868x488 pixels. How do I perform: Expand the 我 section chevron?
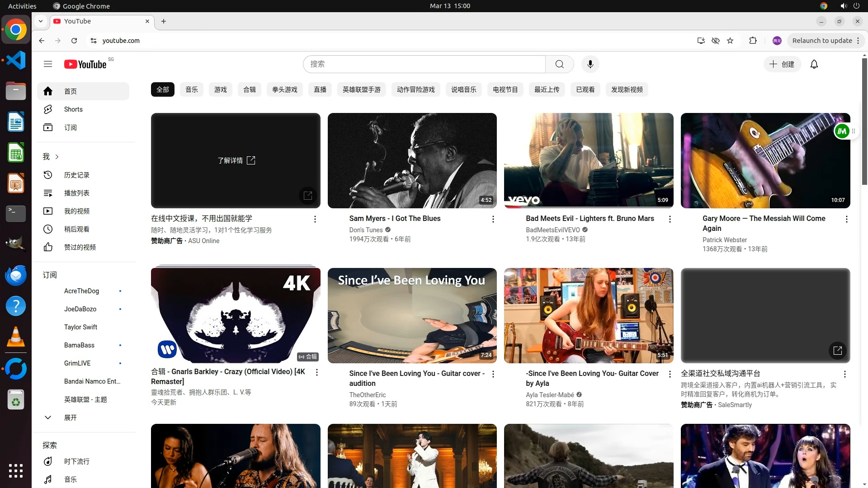(x=57, y=157)
